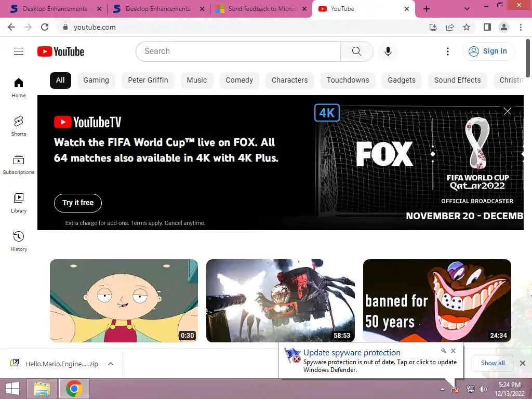Close the second Desktop Enhancements tab
The width and height of the screenshot is (532, 399).
[202, 9]
